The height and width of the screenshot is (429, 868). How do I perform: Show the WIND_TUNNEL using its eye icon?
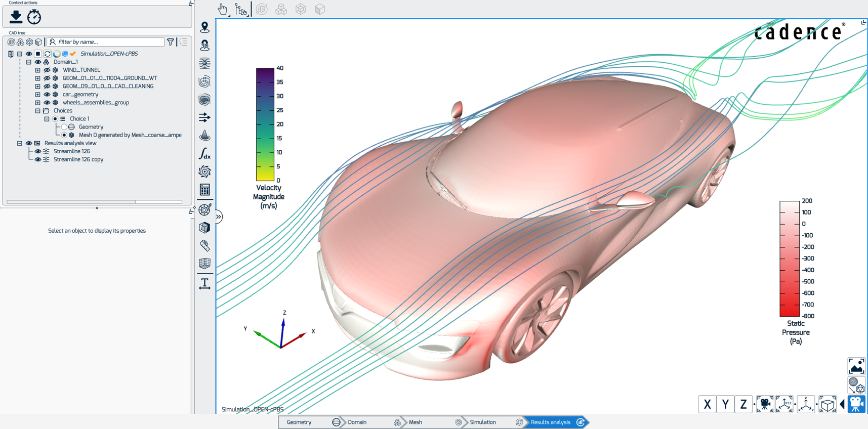point(47,70)
